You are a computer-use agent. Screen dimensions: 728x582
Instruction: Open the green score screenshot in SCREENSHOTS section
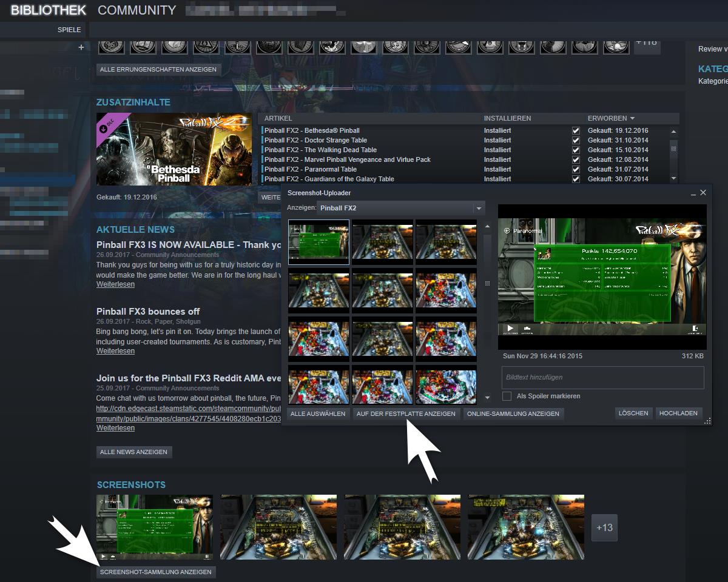155,527
